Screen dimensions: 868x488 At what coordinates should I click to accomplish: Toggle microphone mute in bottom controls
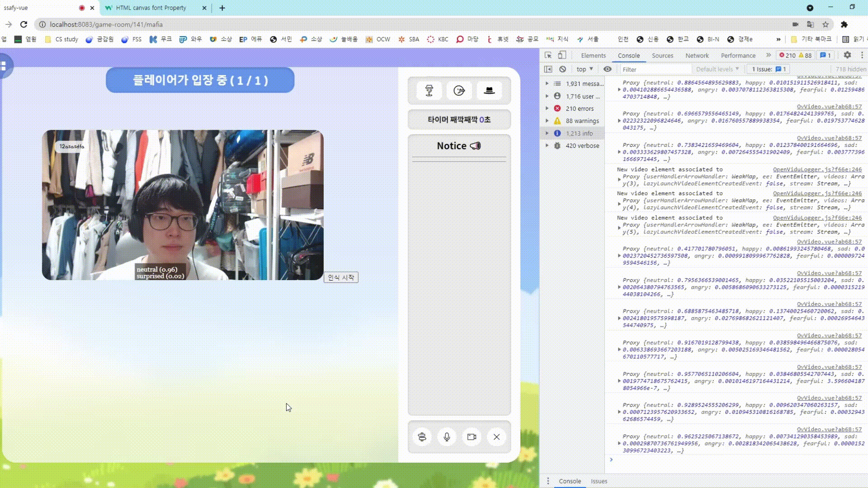click(x=447, y=437)
